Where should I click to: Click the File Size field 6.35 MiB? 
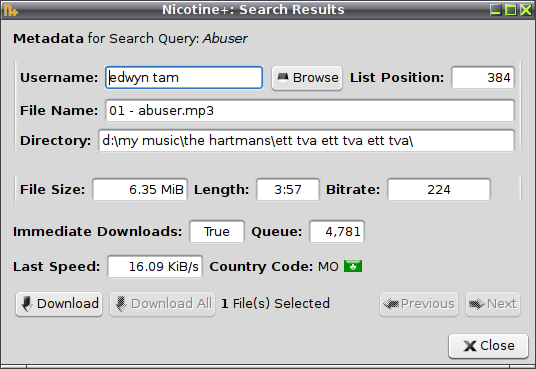tap(140, 189)
